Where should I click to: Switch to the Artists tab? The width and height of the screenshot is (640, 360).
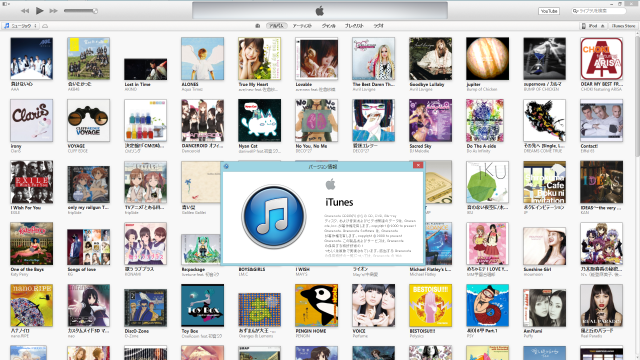(x=302, y=26)
